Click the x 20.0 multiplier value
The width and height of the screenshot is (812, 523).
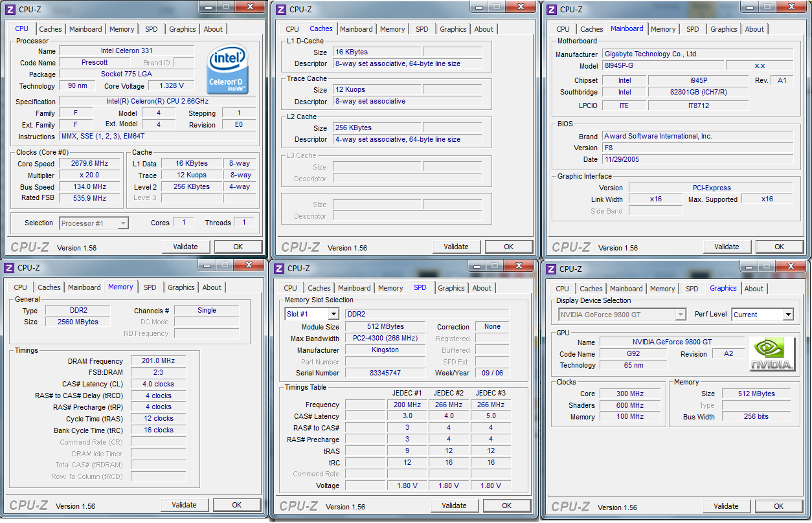(x=89, y=175)
